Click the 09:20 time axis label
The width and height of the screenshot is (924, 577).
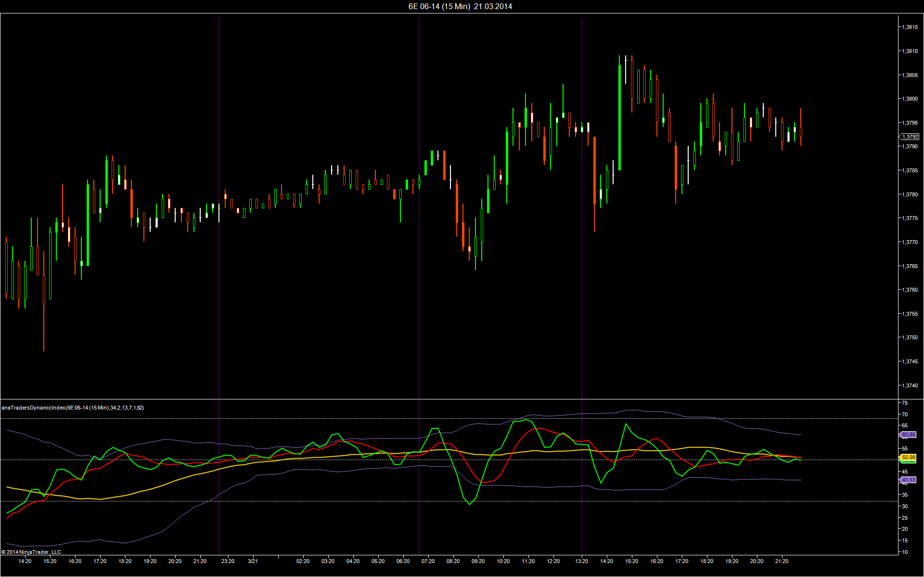pos(478,561)
